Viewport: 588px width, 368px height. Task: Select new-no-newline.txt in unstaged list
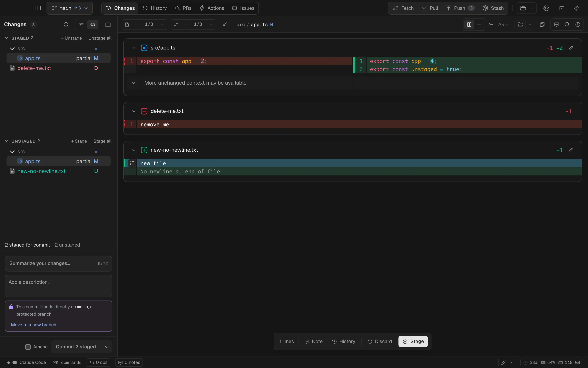(59, 171)
